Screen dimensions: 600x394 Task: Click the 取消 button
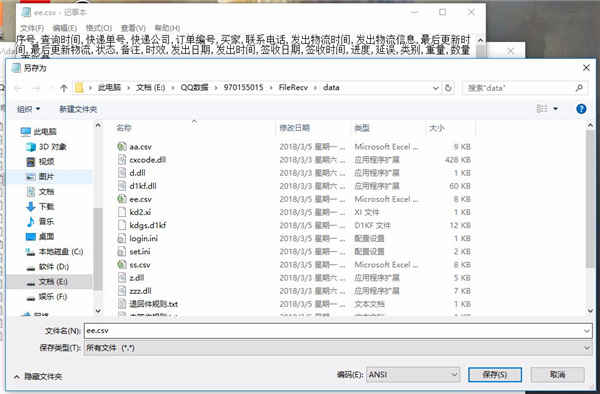point(558,374)
